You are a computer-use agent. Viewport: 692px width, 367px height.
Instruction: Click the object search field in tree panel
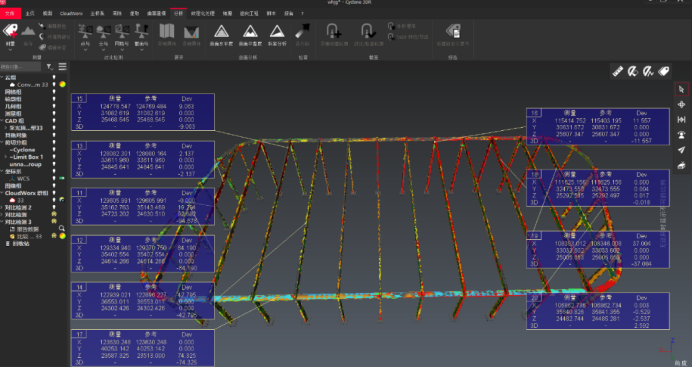20,67
